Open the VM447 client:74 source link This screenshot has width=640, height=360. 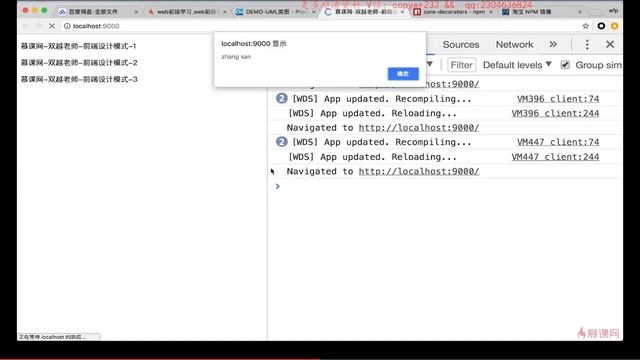coord(558,142)
